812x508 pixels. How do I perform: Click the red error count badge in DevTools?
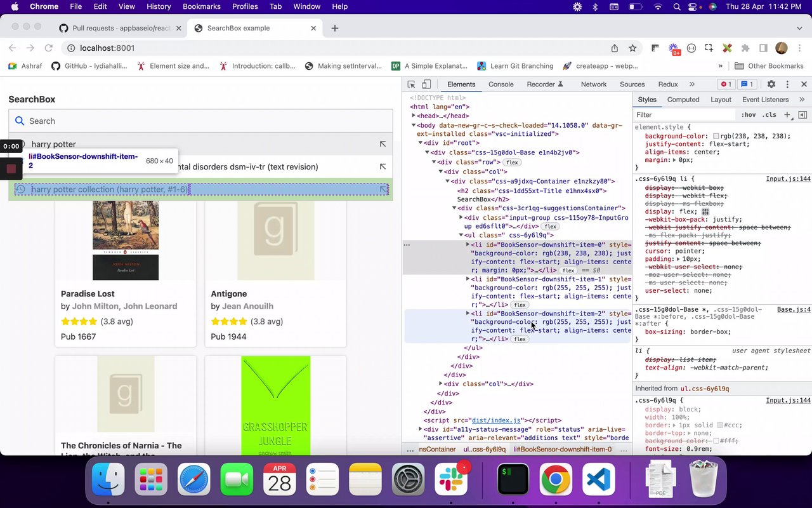(x=726, y=84)
